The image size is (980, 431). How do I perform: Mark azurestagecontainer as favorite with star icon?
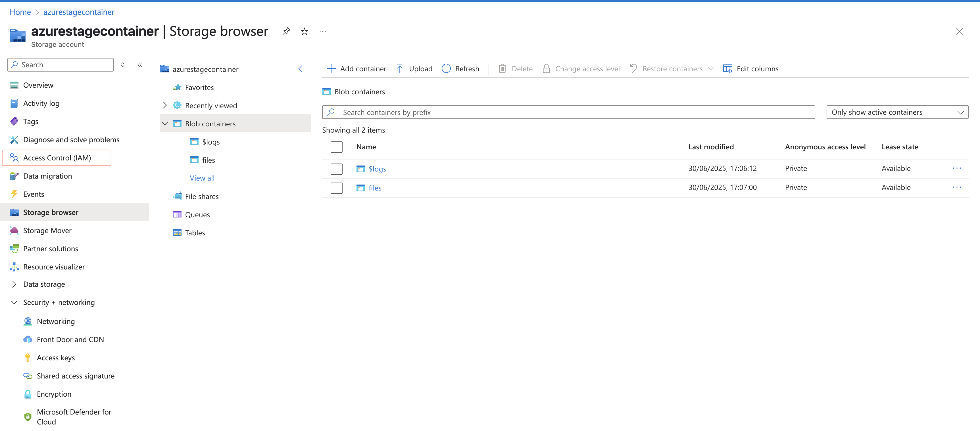pos(304,31)
